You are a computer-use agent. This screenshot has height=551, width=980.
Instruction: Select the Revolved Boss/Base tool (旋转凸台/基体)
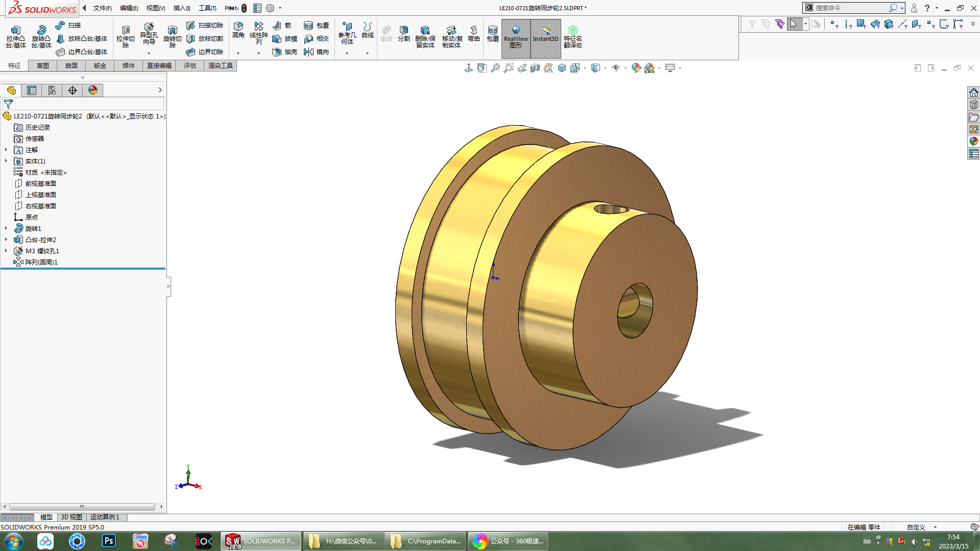pos(41,37)
